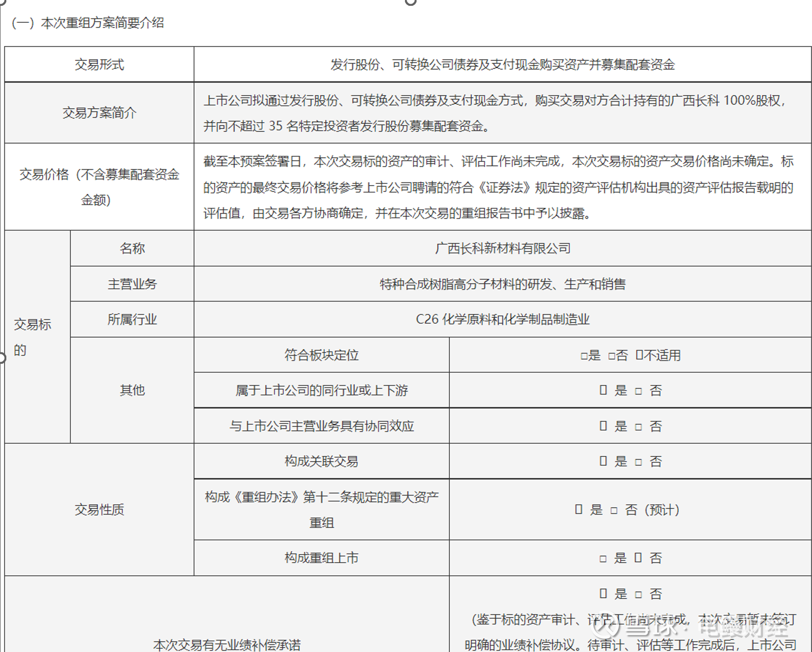Check 否 for 业绩补偿承诺 row
812x652 pixels.
(x=638, y=594)
